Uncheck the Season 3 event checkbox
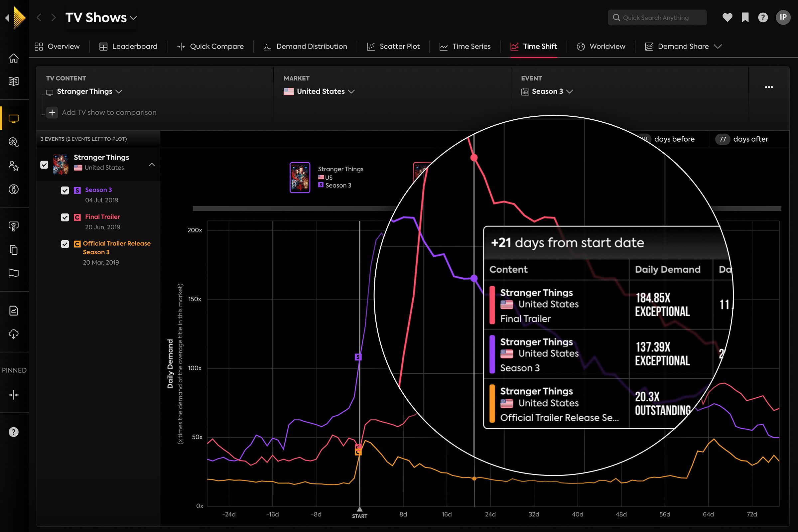This screenshot has height=532, width=798. (x=65, y=190)
